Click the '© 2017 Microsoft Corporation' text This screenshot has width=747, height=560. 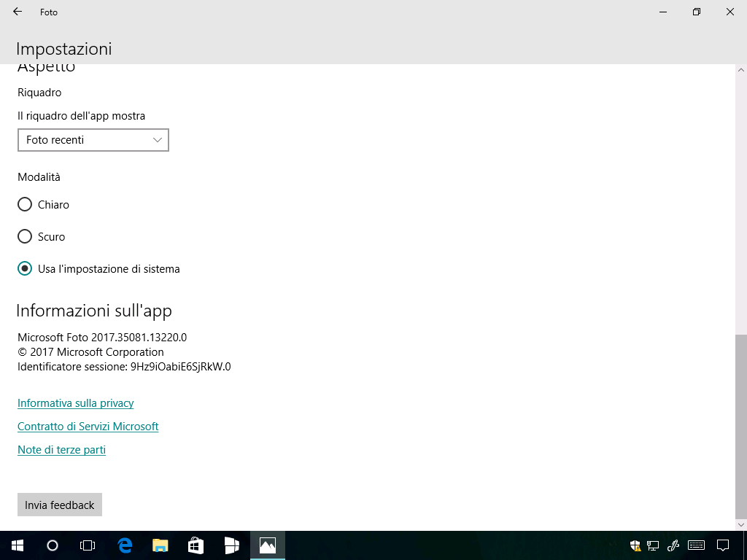tap(90, 352)
